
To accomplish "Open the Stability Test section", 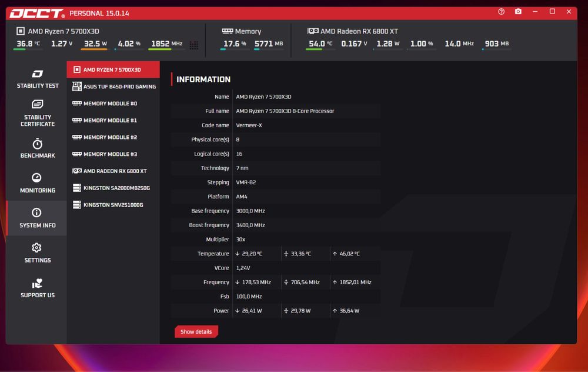I will coord(37,79).
